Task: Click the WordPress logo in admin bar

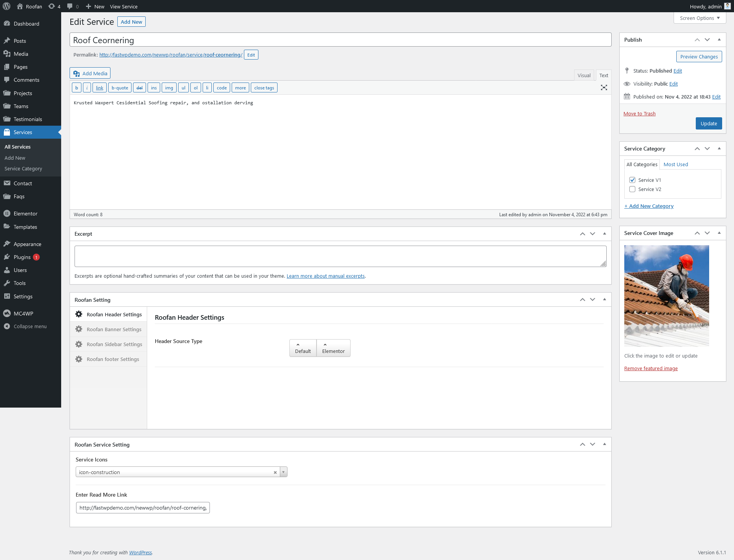Action: tap(6, 6)
